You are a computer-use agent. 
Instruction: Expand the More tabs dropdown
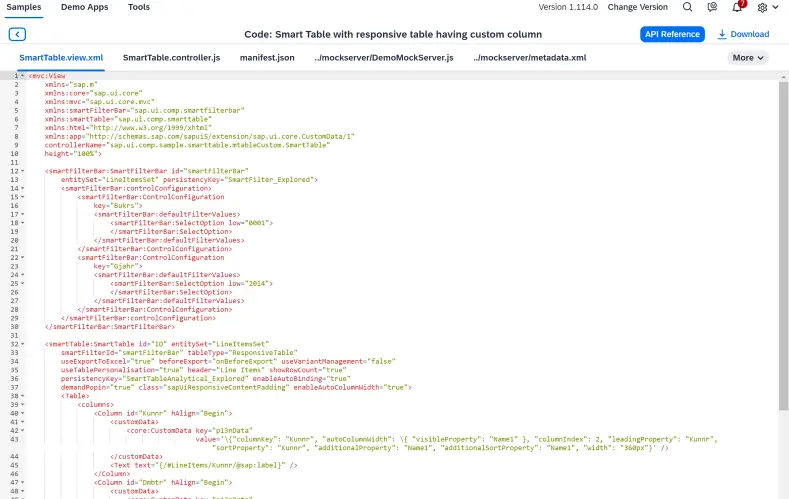(748, 58)
